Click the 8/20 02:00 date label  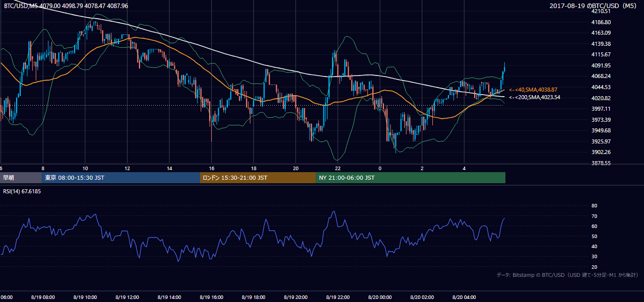pyautogui.click(x=422, y=297)
